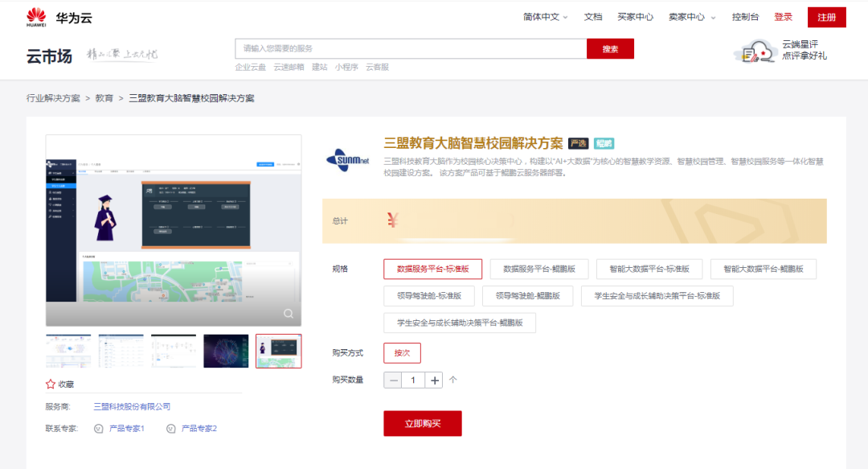Click the star favorite icon
Image resolution: width=868 pixels, height=469 pixels.
[x=51, y=385]
